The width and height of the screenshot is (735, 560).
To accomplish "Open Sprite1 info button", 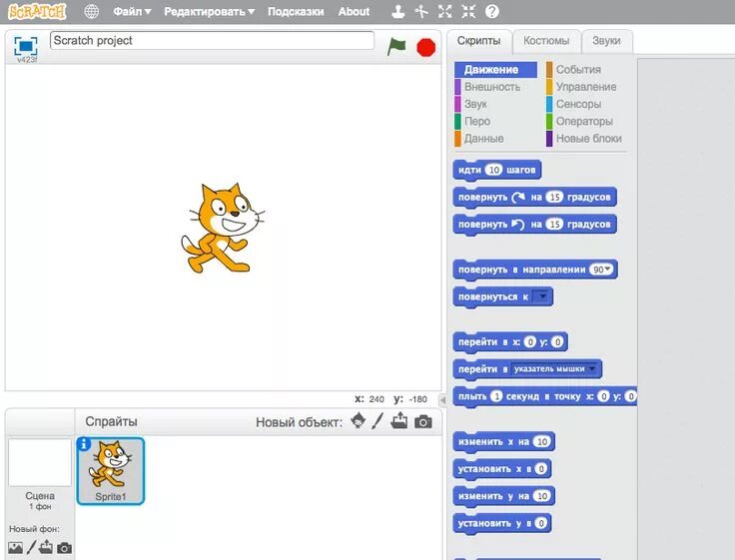I will point(84,444).
